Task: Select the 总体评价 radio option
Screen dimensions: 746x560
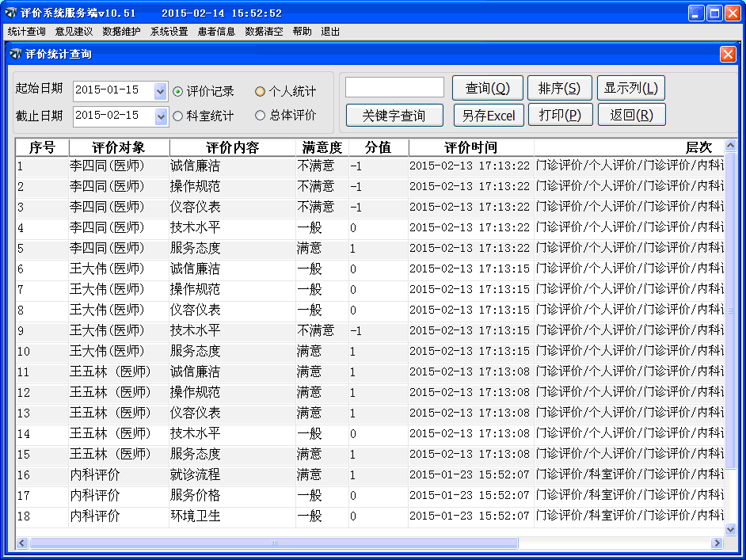Action: pyautogui.click(x=260, y=115)
